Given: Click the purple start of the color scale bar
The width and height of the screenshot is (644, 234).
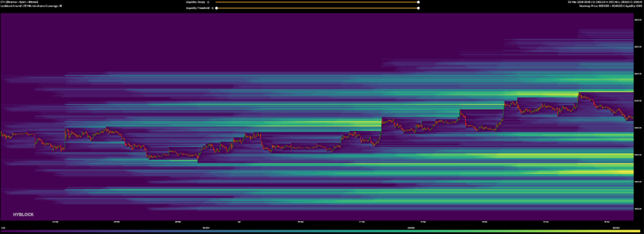Looking at the screenshot, I should pos(4,231).
